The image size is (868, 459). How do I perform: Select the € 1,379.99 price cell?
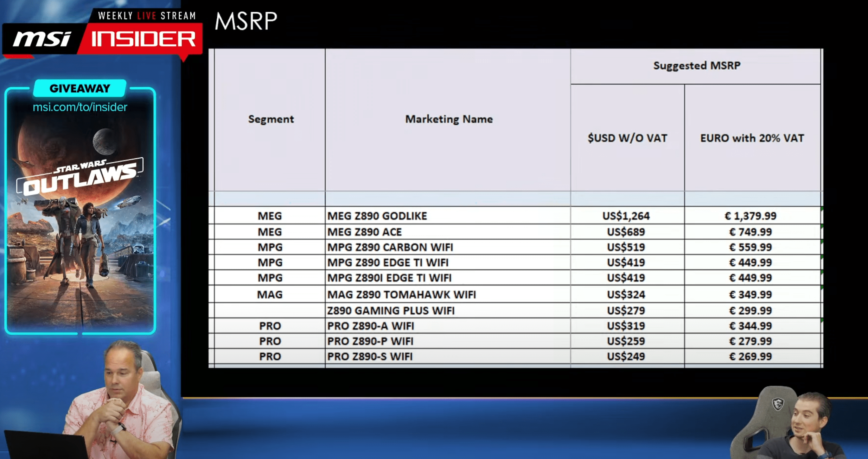tap(752, 216)
